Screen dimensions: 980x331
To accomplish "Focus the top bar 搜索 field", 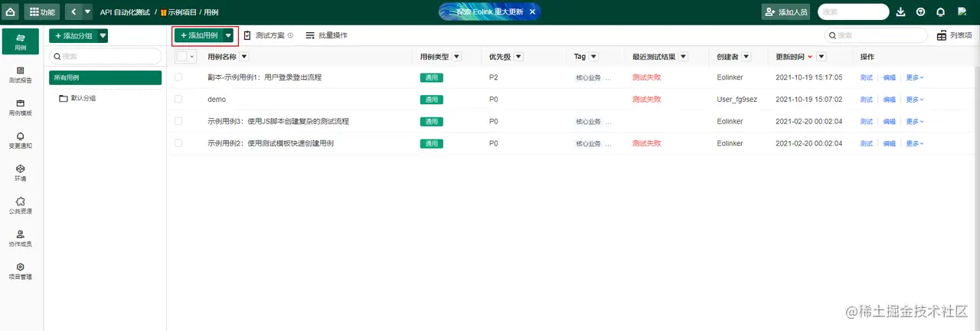I will tap(854, 12).
